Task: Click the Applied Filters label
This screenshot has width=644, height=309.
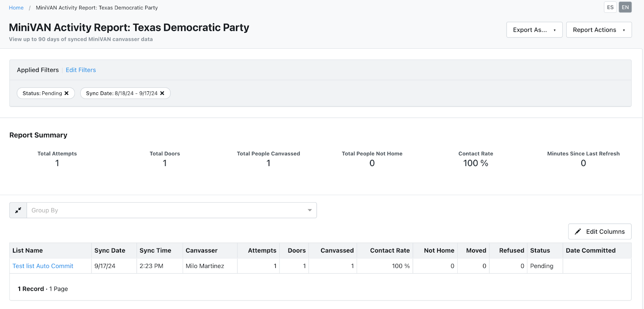Action: (x=38, y=70)
